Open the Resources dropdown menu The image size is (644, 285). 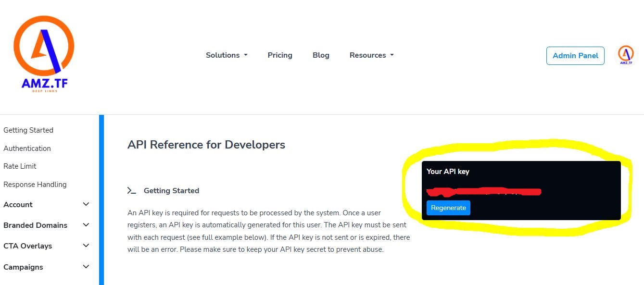(371, 55)
